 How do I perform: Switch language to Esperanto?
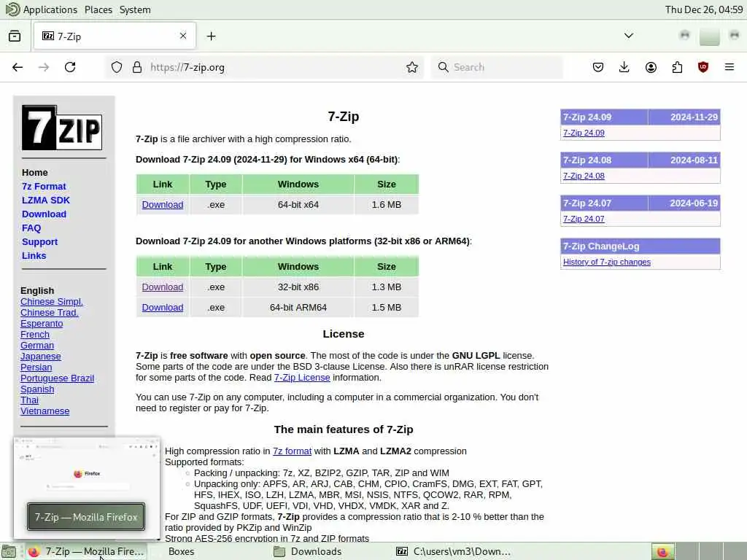[x=42, y=323]
